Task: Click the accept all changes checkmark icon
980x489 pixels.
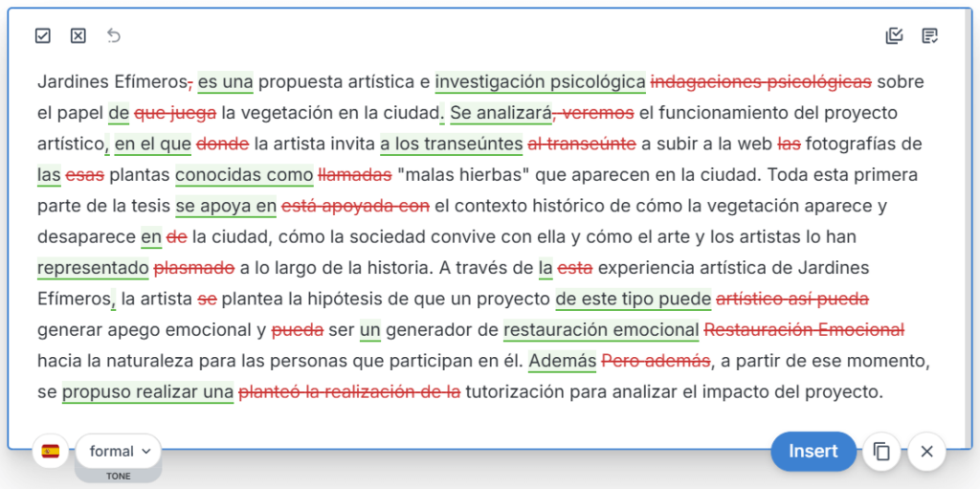Action: pyautogui.click(x=42, y=36)
